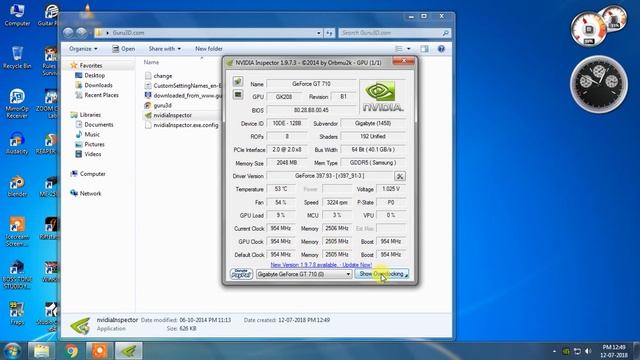Click New folder in Explorer toolbar
This screenshot has height=360, width=640.
click(x=209, y=49)
